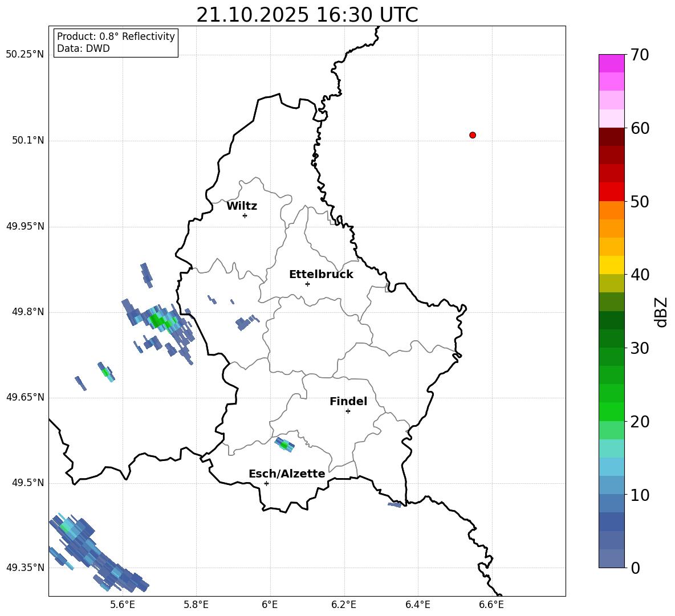Click the yellow colorbar segment above 40

[x=611, y=265]
